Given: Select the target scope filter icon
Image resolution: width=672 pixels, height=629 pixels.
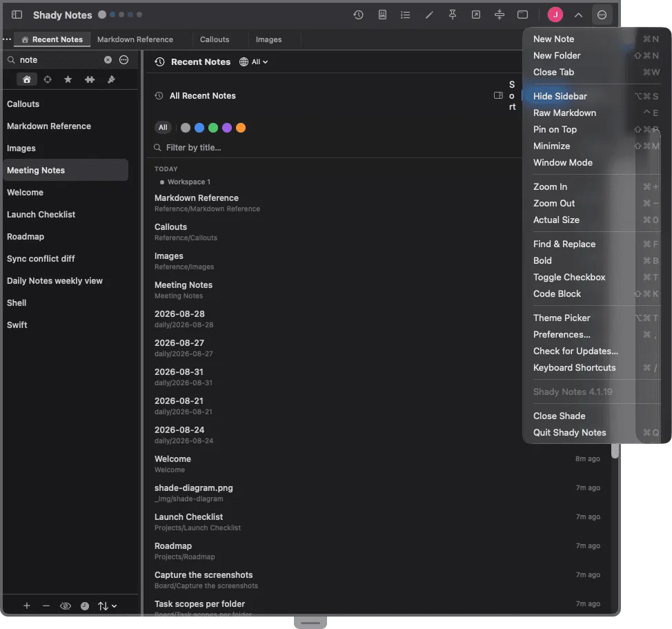Looking at the screenshot, I should tap(48, 79).
